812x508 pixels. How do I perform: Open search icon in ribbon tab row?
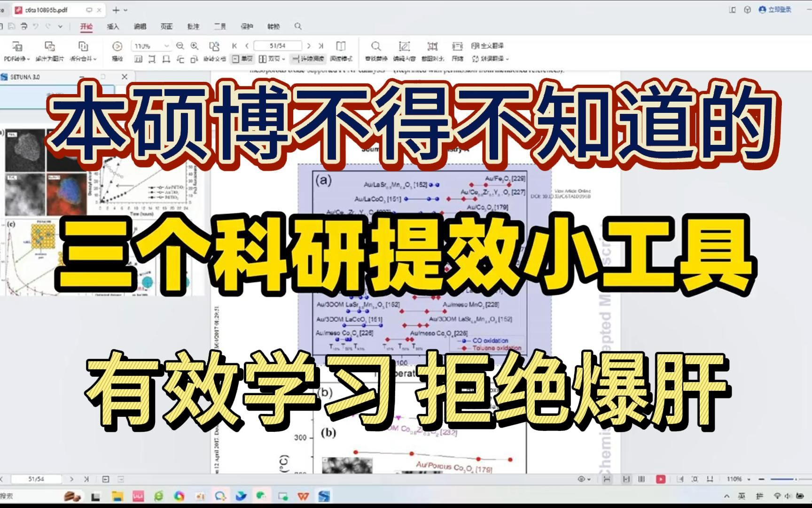click(298, 26)
